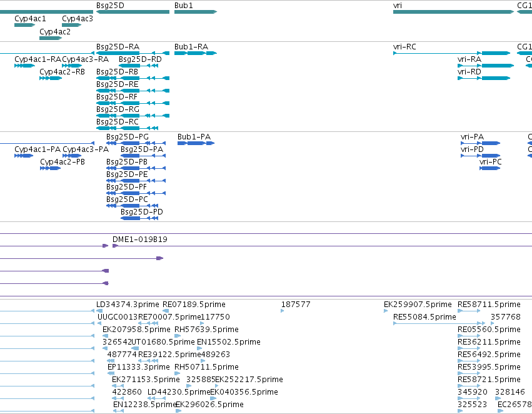Screen dimensions: 532x414
Task: Click EST EK271153.5prime
Action: [118, 386]
